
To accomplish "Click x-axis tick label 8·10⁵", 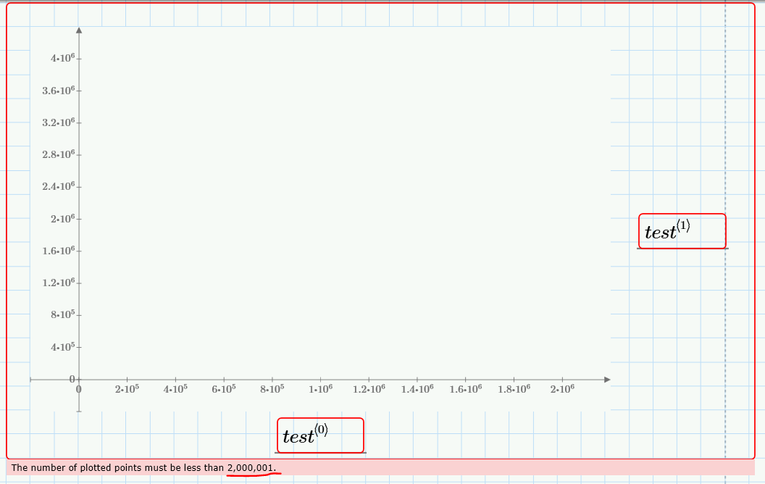I will (272, 389).
